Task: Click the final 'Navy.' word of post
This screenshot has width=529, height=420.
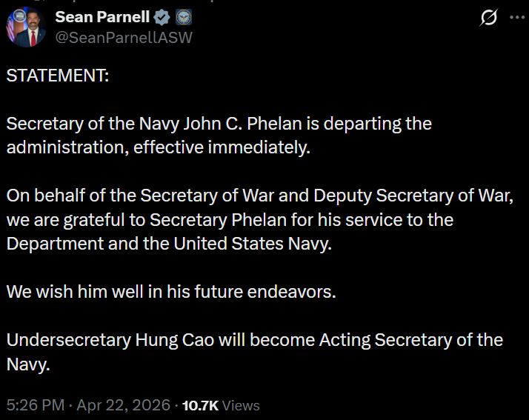Action: coord(28,364)
